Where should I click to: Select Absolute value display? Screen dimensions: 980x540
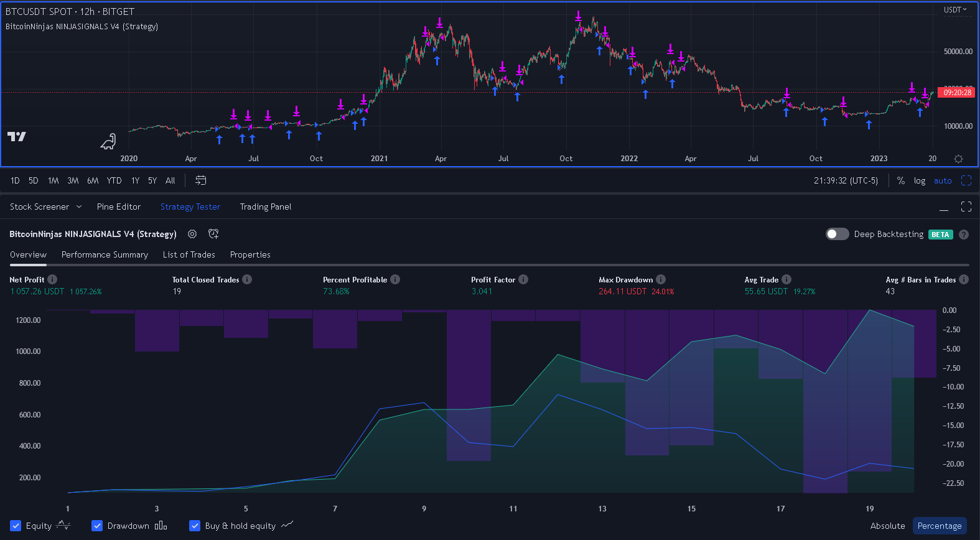[x=887, y=526]
